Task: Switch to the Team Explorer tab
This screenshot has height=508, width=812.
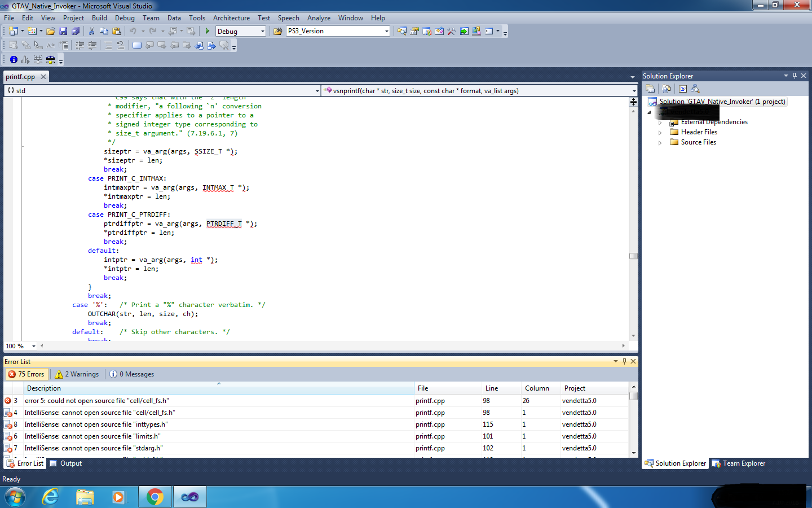Action: click(739, 463)
